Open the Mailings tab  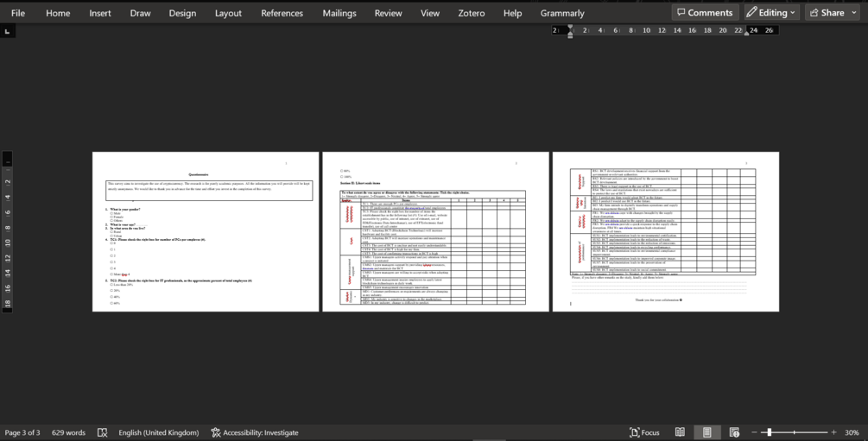click(x=339, y=13)
